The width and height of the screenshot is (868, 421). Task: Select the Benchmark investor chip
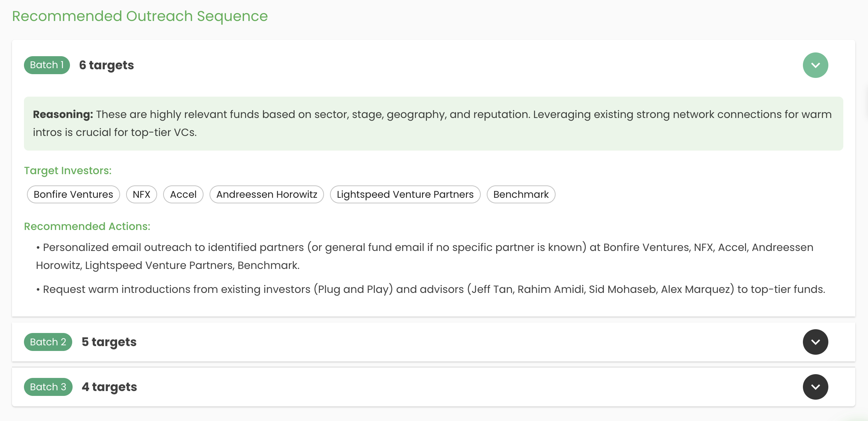(521, 194)
